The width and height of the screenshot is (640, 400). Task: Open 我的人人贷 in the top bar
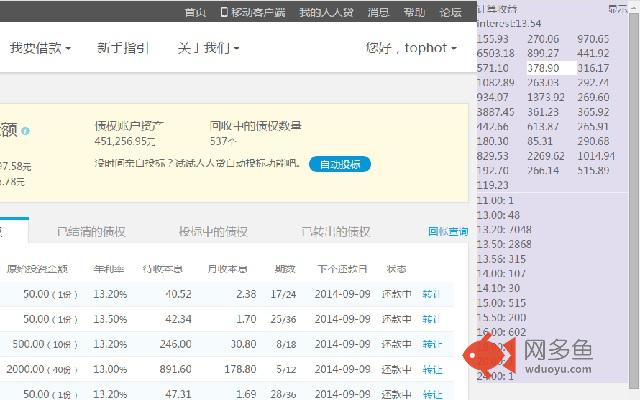(x=326, y=12)
